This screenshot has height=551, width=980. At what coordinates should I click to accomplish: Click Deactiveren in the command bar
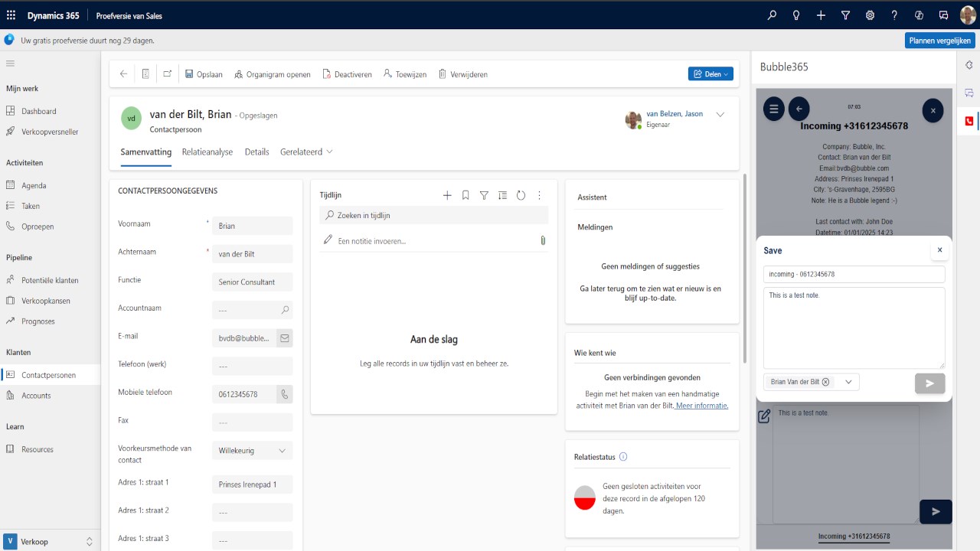[347, 74]
